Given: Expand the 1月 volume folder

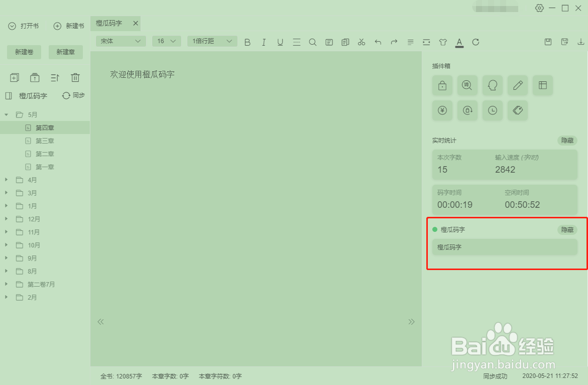Looking at the screenshot, I should (x=7, y=206).
